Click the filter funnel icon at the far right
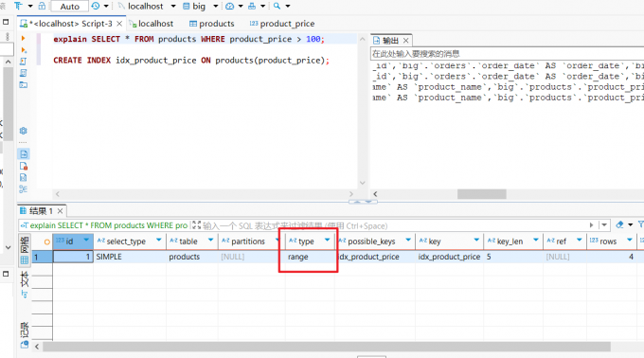This screenshot has height=358, width=644. (641, 224)
